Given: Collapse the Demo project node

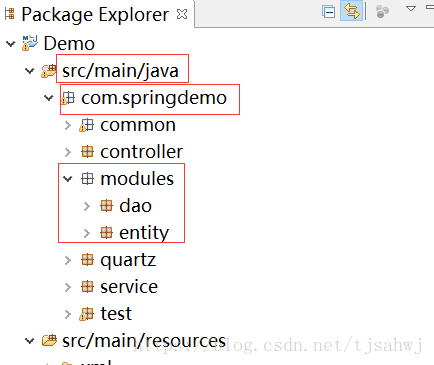Looking at the screenshot, I should (x=11, y=44).
